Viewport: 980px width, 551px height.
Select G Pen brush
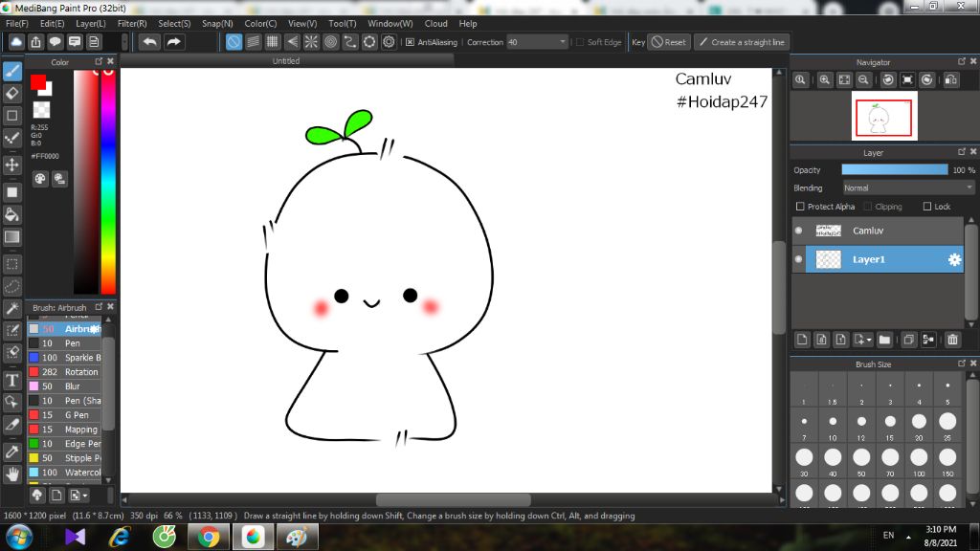(64, 415)
